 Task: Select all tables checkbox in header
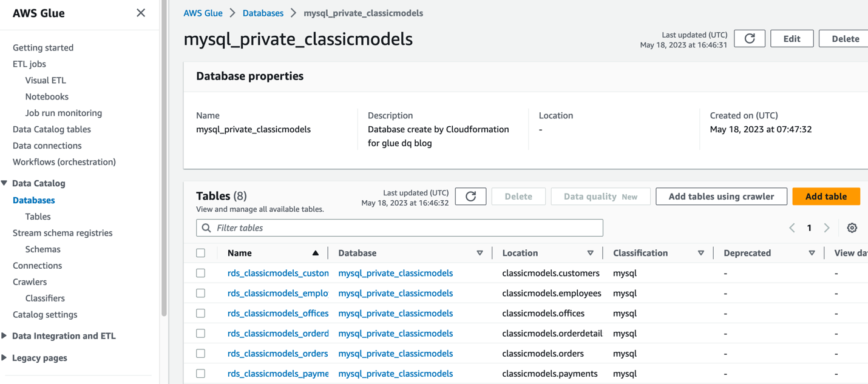[x=201, y=253]
